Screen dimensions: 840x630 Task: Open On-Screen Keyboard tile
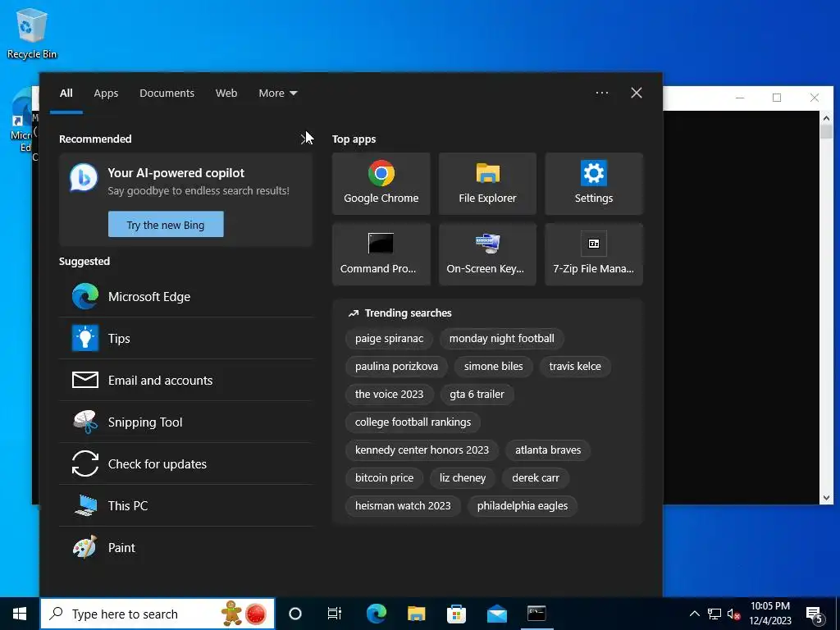pyautogui.click(x=487, y=254)
